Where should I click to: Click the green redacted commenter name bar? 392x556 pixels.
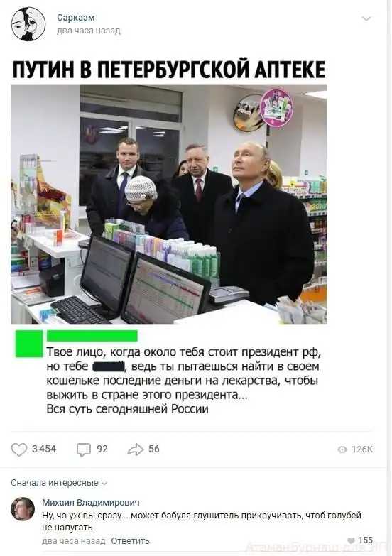coord(92,335)
